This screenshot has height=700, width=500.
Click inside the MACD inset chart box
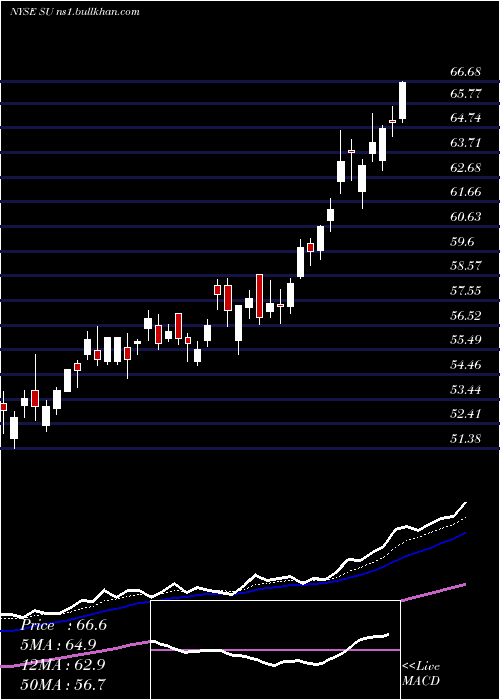pos(275,650)
